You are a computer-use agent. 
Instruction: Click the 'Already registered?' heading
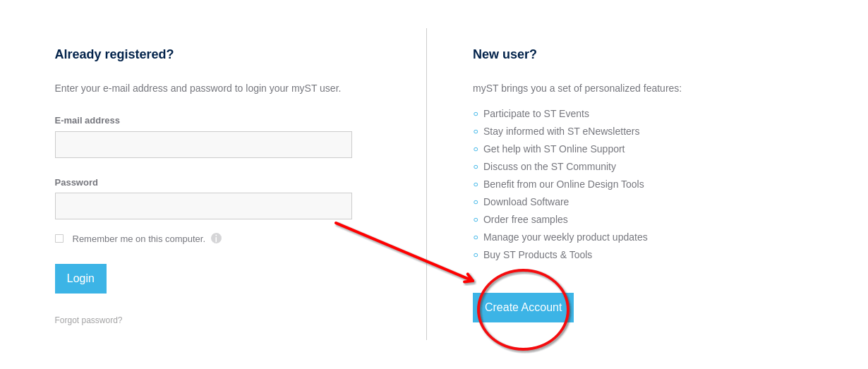point(114,54)
